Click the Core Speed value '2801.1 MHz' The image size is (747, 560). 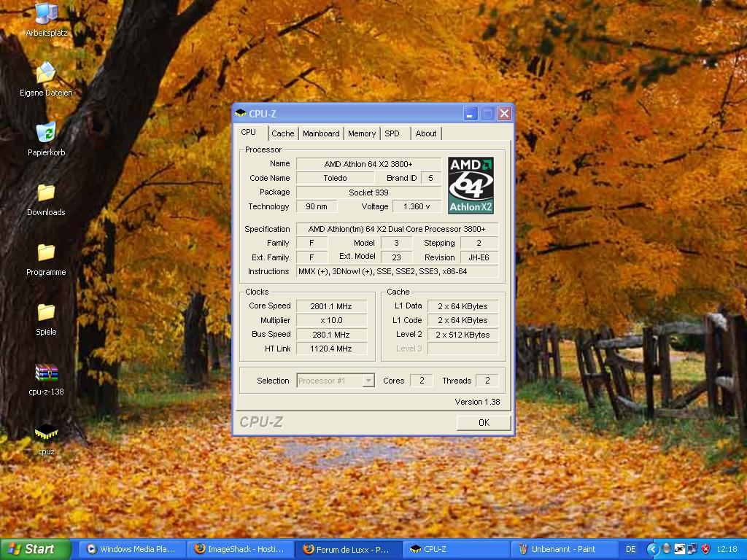coord(331,306)
